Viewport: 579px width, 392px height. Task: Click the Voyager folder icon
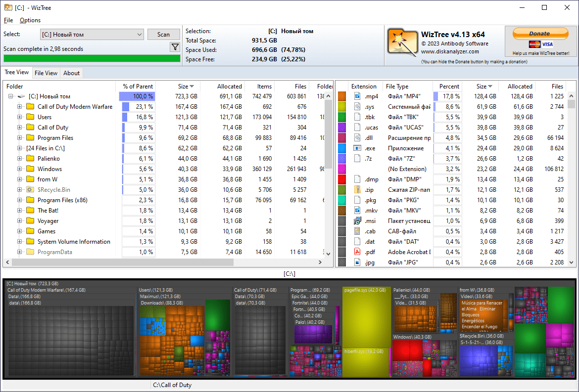click(30, 220)
